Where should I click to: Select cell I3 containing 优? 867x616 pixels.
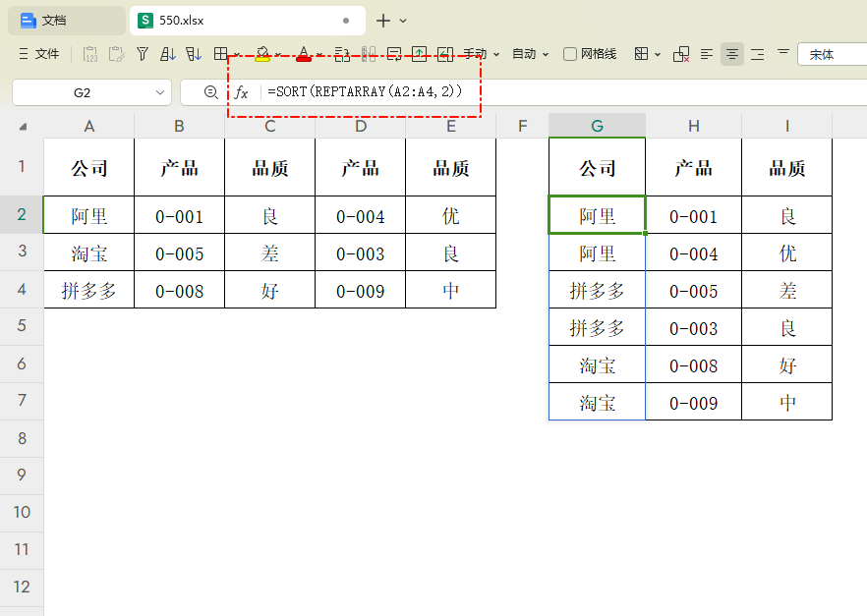786,252
